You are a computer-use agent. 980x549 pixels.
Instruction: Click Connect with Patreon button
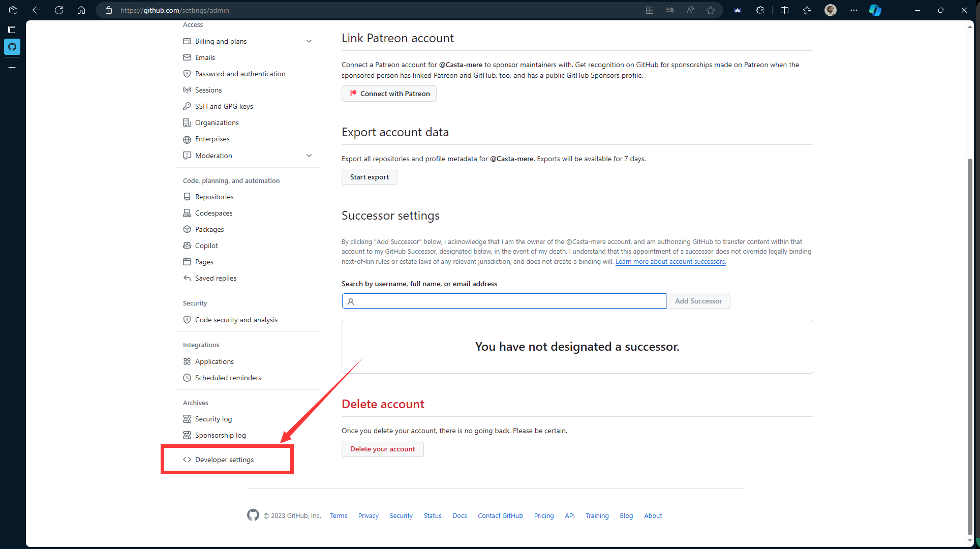pos(389,94)
